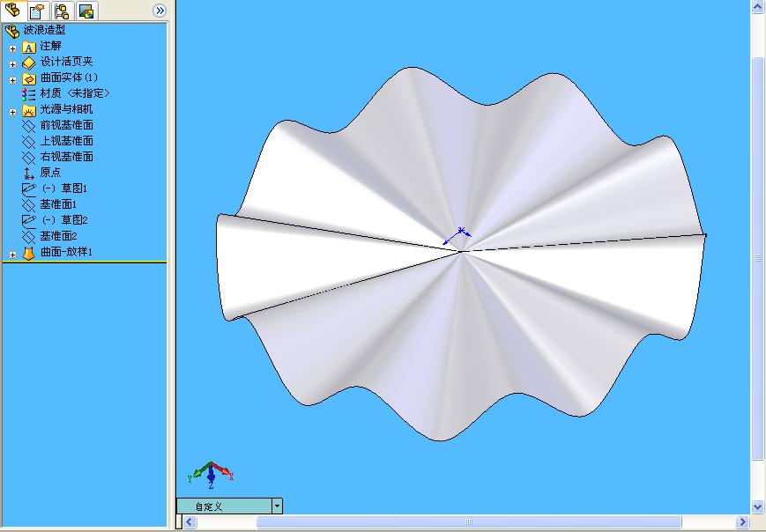Select the 注解 label text
The width and height of the screenshot is (766, 532).
51,46
